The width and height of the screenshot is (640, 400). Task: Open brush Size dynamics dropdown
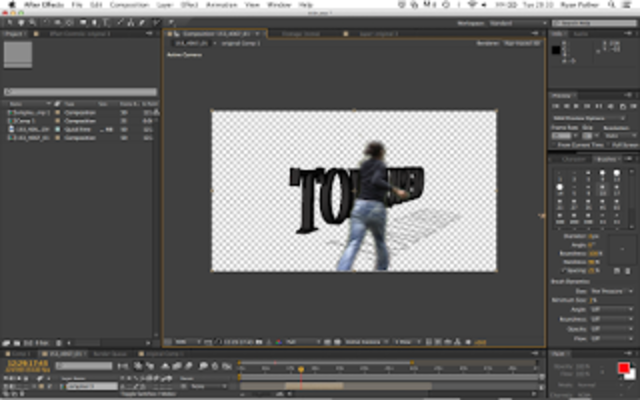tap(612, 291)
